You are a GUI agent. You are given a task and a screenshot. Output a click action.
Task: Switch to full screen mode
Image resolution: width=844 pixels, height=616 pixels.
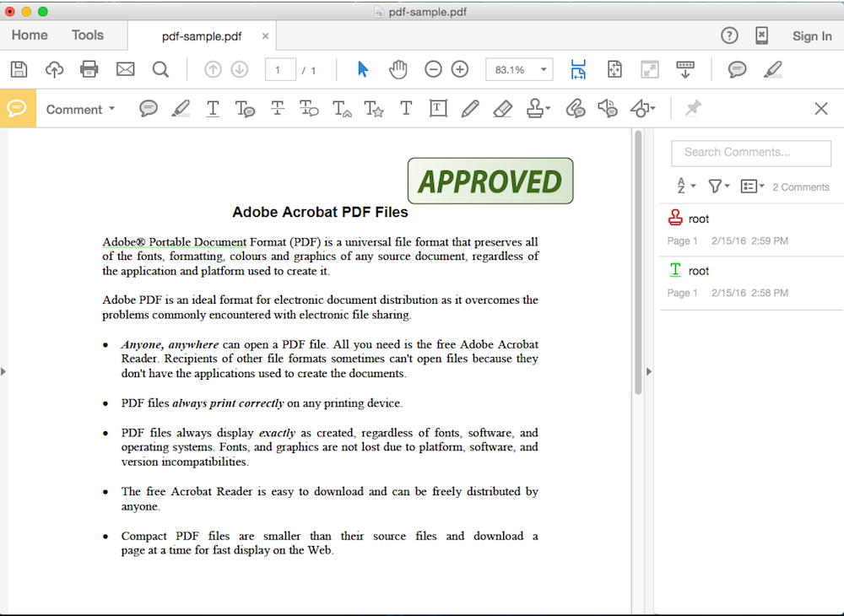650,69
